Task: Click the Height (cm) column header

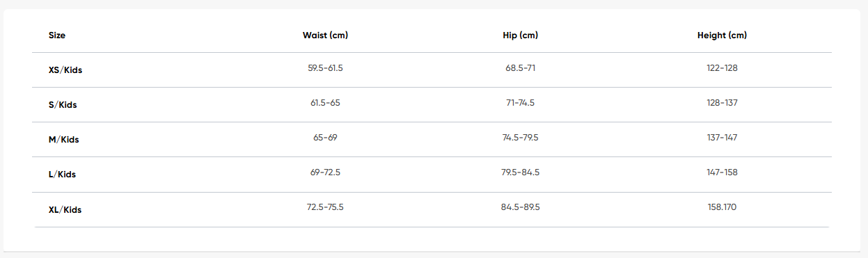Action: (722, 35)
